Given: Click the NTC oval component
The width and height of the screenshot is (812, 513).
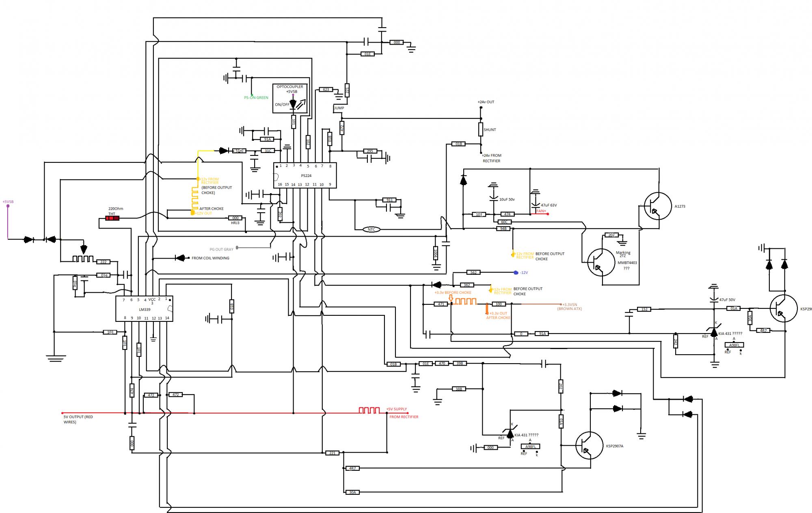Looking at the screenshot, I should [x=371, y=230].
